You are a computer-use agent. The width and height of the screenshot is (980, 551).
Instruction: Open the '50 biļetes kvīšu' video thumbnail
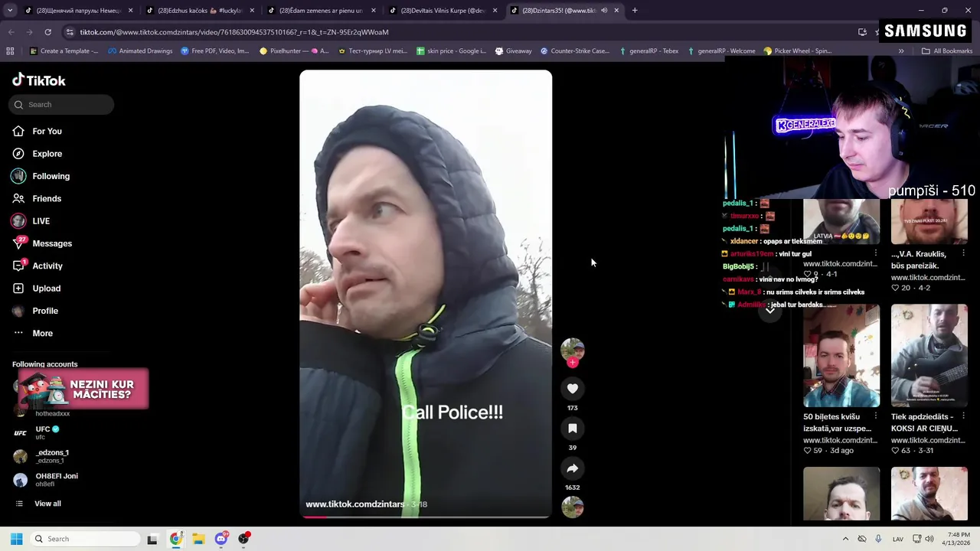(841, 356)
